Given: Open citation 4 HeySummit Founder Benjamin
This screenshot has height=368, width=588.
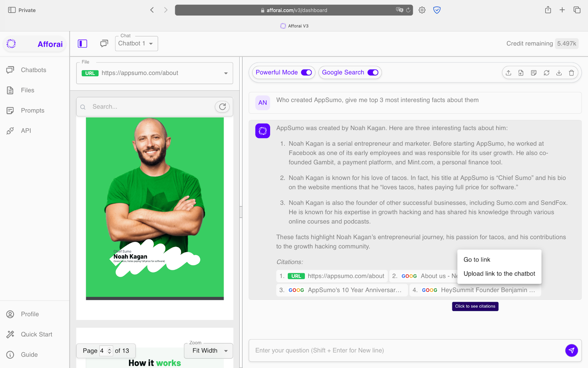Looking at the screenshot, I should (x=475, y=290).
